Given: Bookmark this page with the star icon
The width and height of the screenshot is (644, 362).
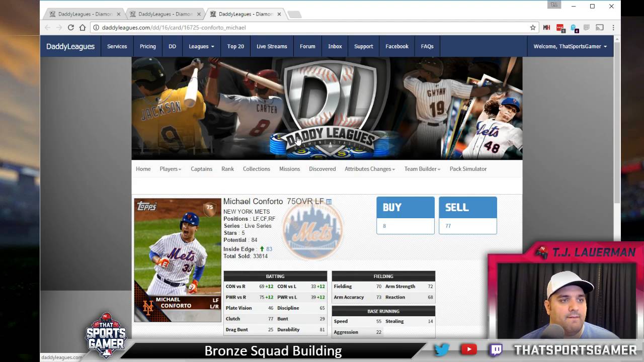Looking at the screenshot, I should coord(533,28).
